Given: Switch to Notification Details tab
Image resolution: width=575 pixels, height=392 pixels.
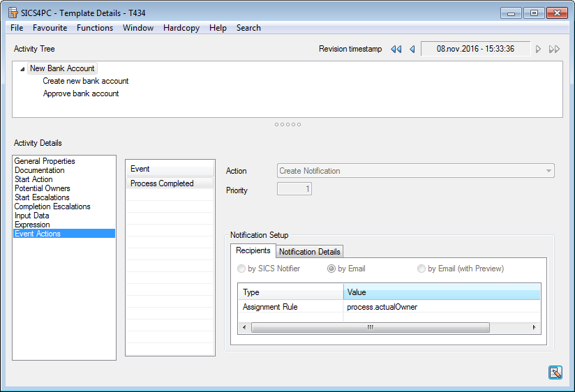Looking at the screenshot, I should click(309, 252).
